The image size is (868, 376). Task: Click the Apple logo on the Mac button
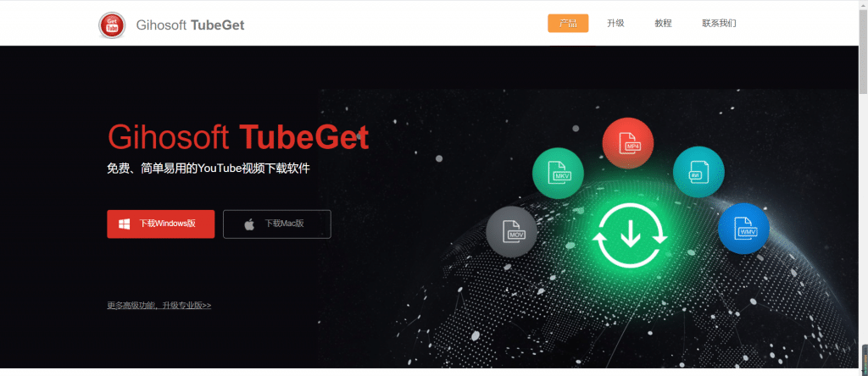249,224
